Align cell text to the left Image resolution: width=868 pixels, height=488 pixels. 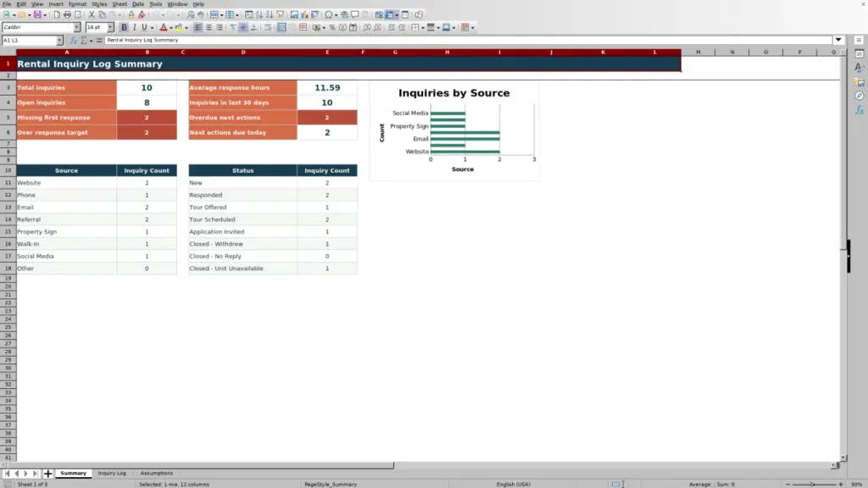pyautogui.click(x=198, y=28)
